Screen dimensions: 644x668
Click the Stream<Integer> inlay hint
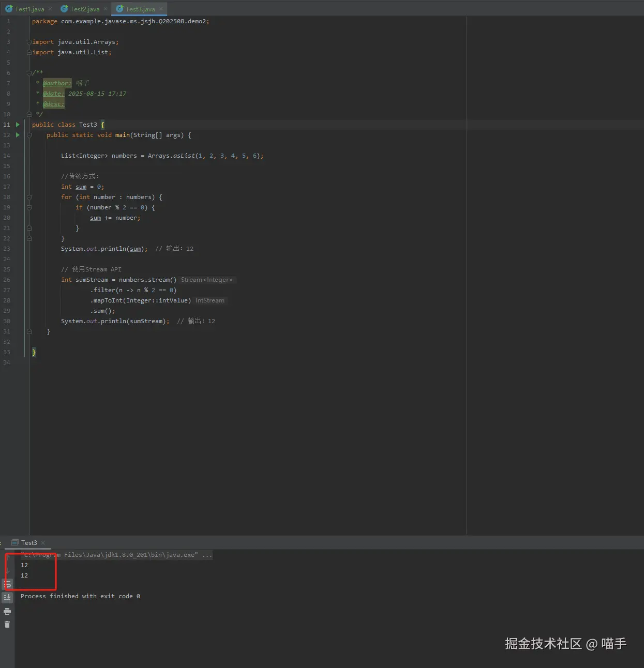pyautogui.click(x=207, y=280)
